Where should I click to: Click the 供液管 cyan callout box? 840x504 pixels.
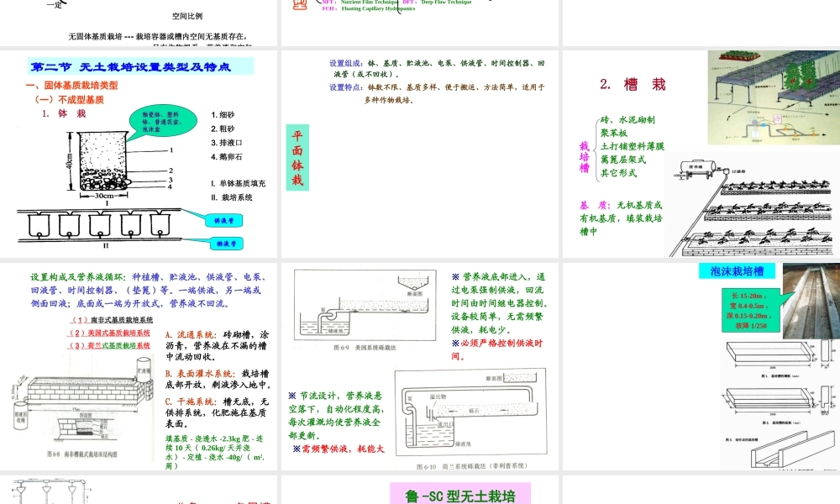(x=227, y=220)
